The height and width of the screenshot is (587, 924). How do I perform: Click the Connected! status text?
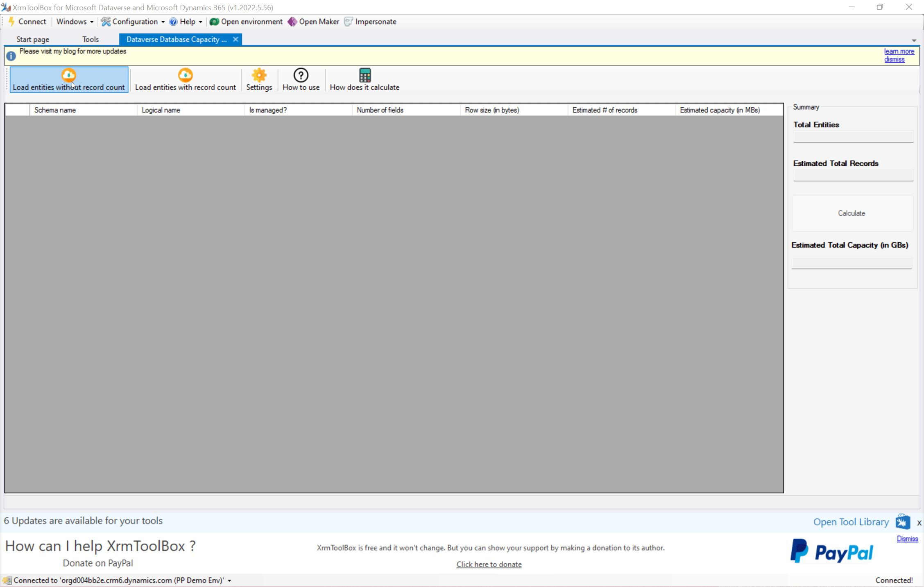894,580
